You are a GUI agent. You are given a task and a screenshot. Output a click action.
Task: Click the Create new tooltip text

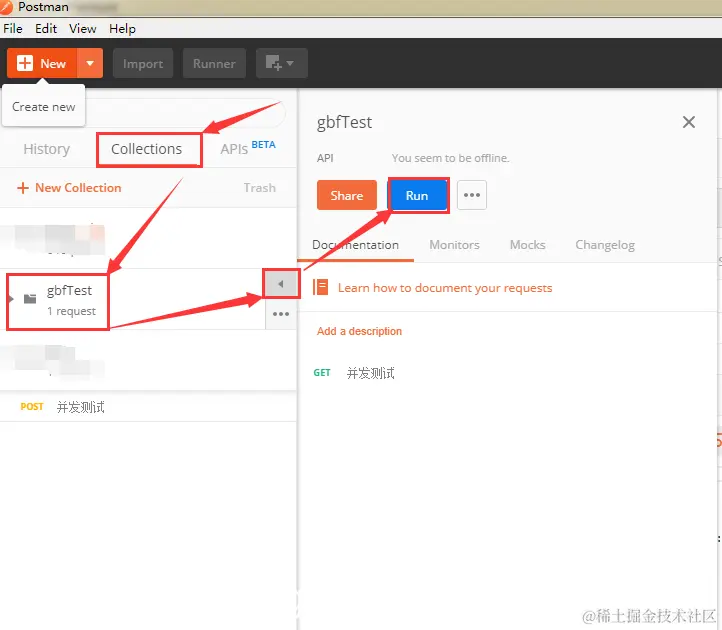(44, 107)
